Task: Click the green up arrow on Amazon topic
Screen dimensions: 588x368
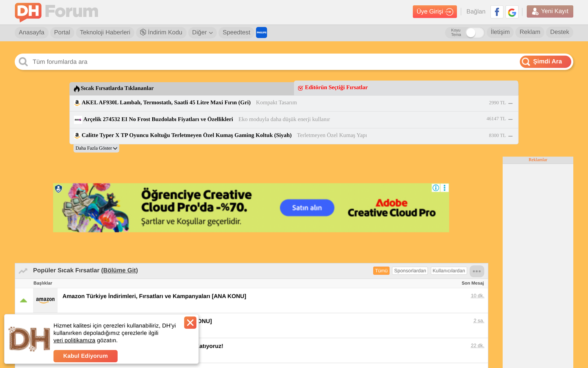Action: coord(24,301)
